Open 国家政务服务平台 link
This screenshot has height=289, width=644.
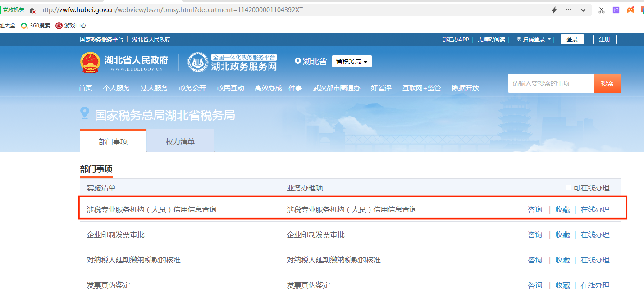click(x=101, y=40)
